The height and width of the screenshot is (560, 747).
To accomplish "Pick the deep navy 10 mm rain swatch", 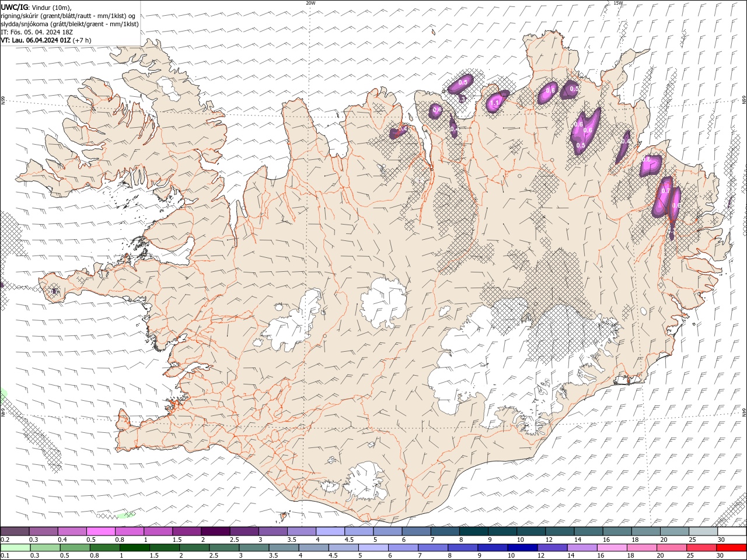I will 522,548.
